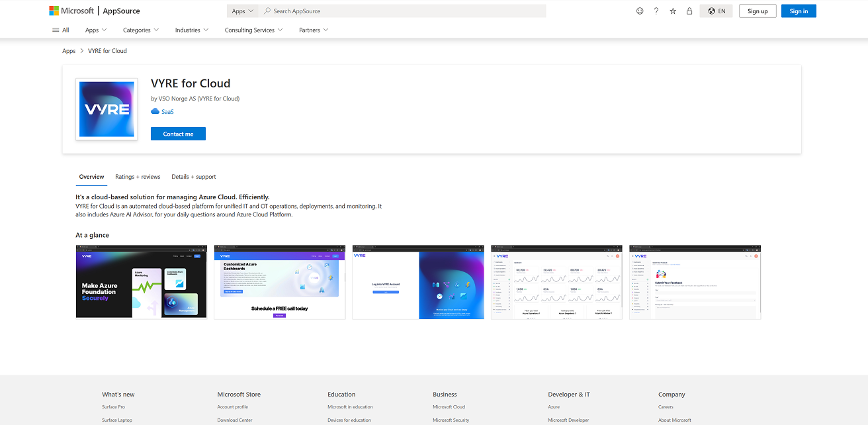Switch to the Ratings + reviews tab
The width and height of the screenshot is (868, 425).
pos(137,177)
